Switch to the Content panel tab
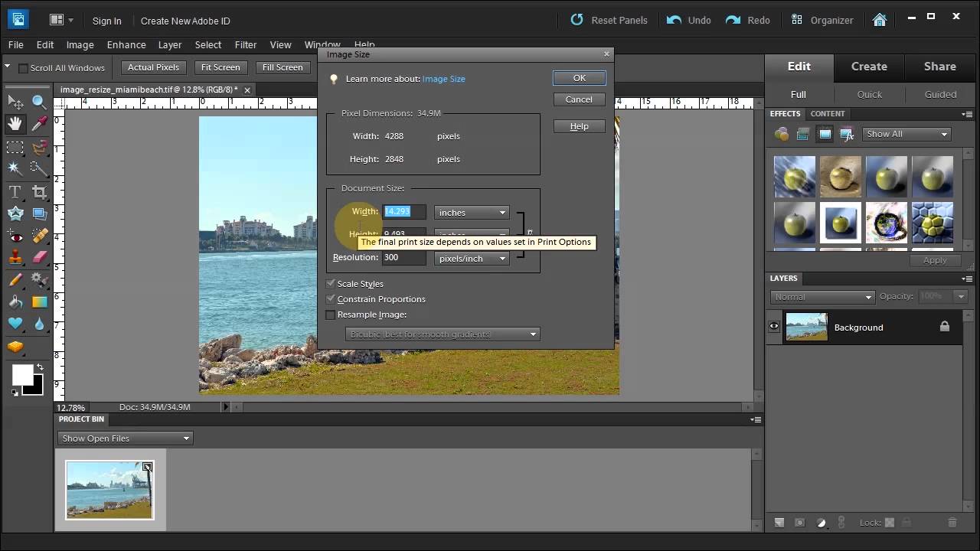Viewport: 980px width, 551px height. 828,114
